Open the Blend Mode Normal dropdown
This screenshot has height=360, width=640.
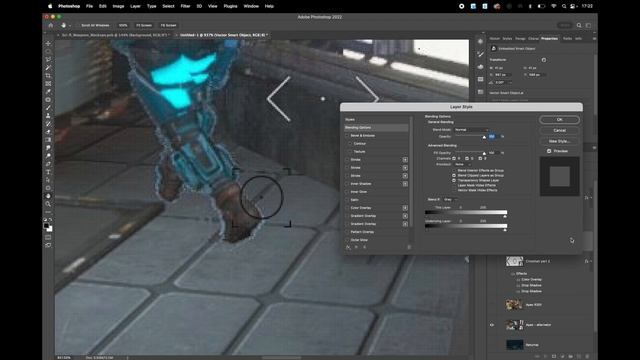[471, 130]
